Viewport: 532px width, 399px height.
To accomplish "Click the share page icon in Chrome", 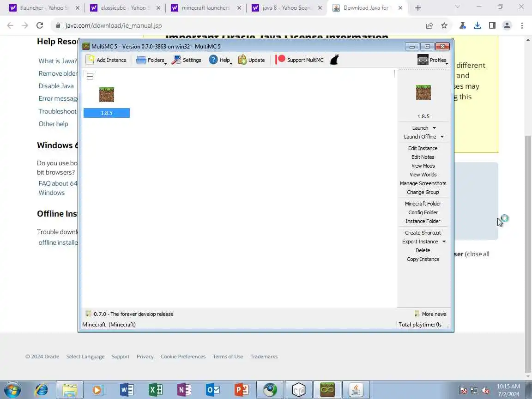I will [x=429, y=25].
